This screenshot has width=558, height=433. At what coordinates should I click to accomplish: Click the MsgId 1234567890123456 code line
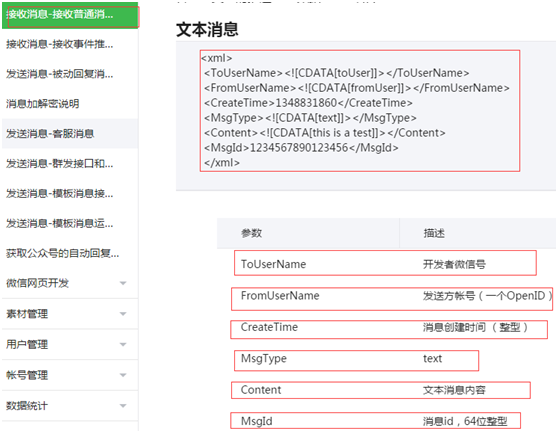coord(301,148)
